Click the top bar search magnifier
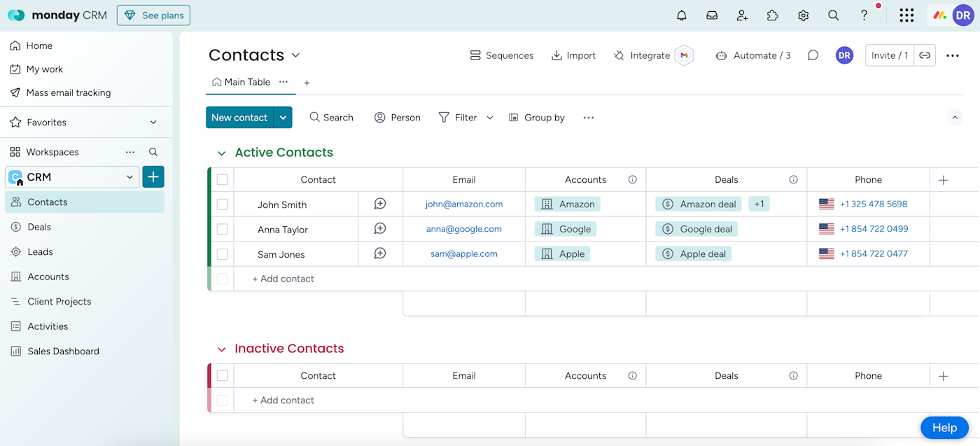 click(x=834, y=15)
